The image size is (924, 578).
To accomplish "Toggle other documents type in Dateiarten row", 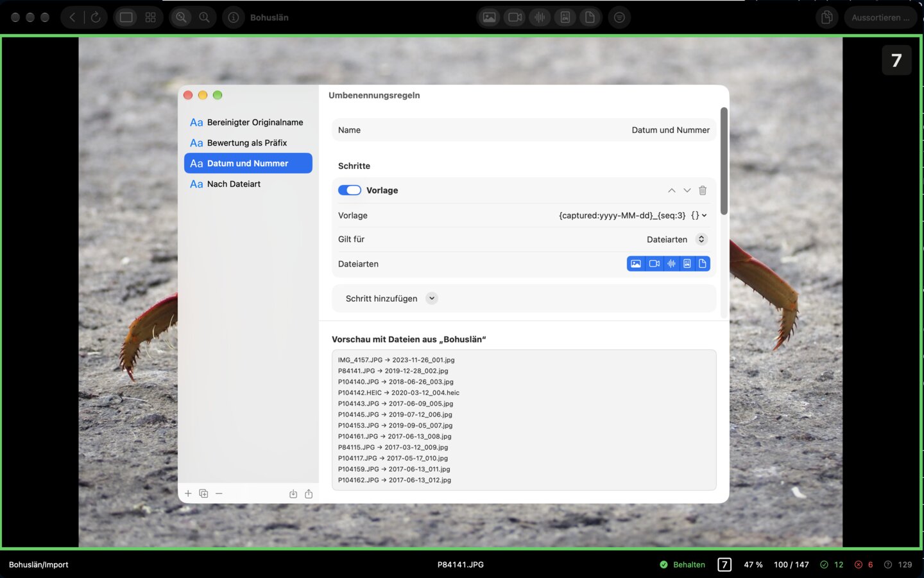I will click(703, 263).
